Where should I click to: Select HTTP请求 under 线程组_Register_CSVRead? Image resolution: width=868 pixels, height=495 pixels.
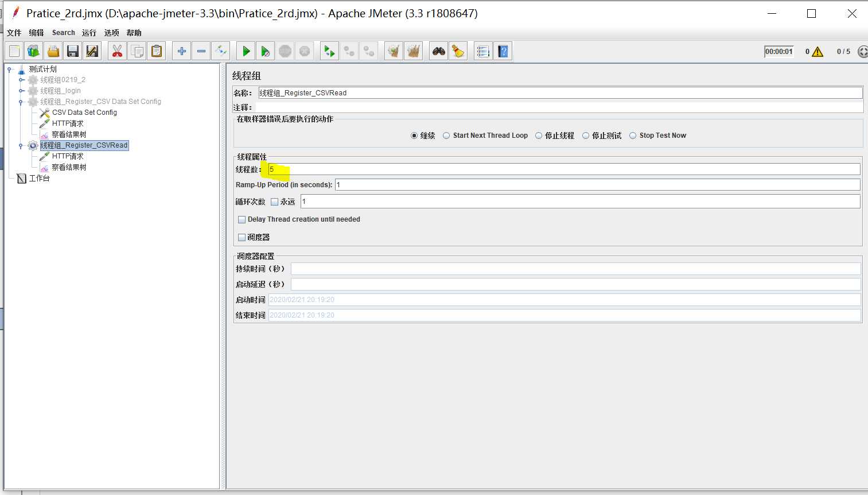click(x=68, y=156)
